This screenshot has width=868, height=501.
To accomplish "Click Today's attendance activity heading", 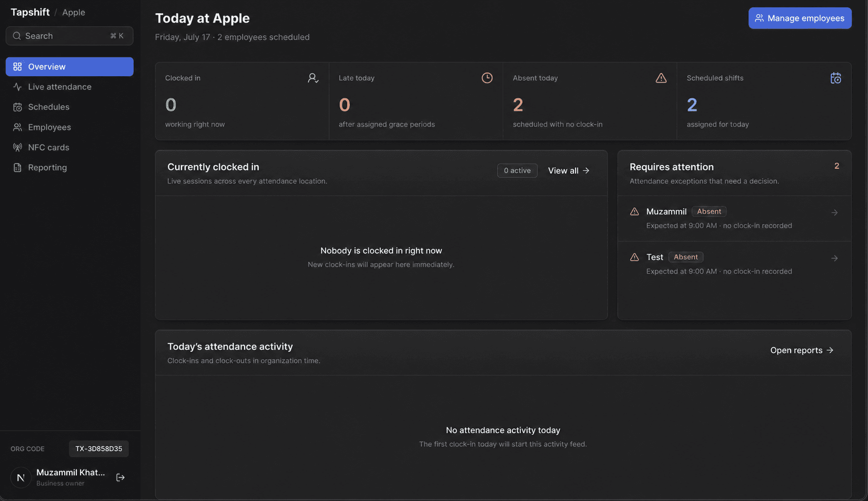I will click(230, 346).
